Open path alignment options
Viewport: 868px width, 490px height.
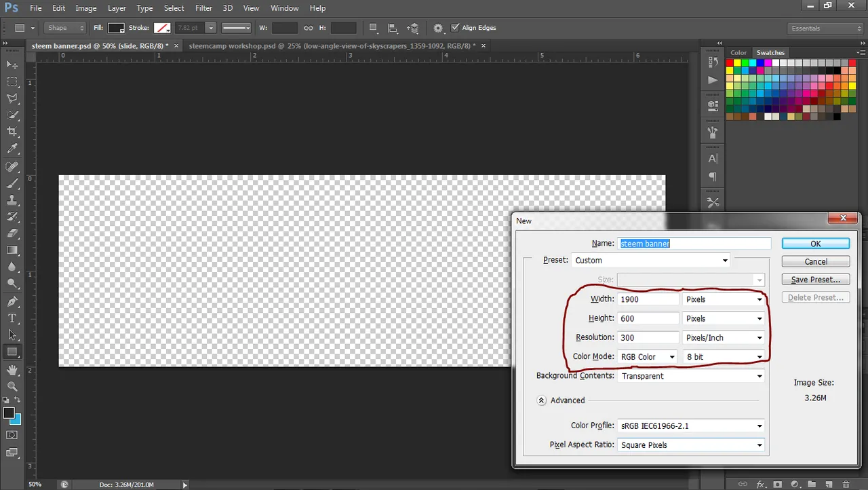[x=393, y=28]
